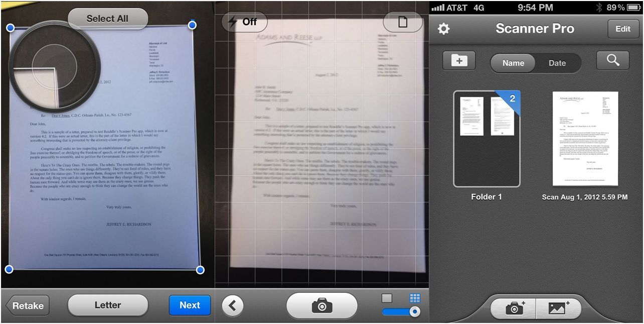Import an image from photo library icon
Image resolution: width=644 pixels, height=324 pixels.
(x=558, y=308)
